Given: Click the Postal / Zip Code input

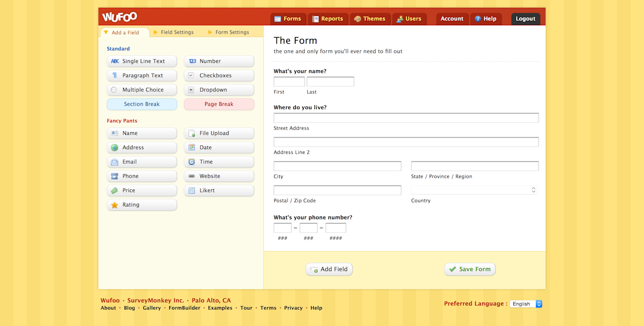Looking at the screenshot, I should [x=337, y=190].
